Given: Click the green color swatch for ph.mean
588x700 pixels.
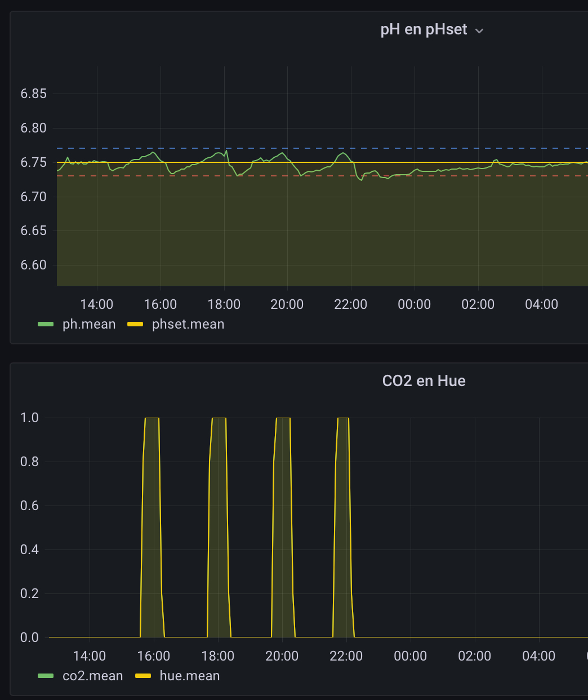Looking at the screenshot, I should [x=46, y=324].
